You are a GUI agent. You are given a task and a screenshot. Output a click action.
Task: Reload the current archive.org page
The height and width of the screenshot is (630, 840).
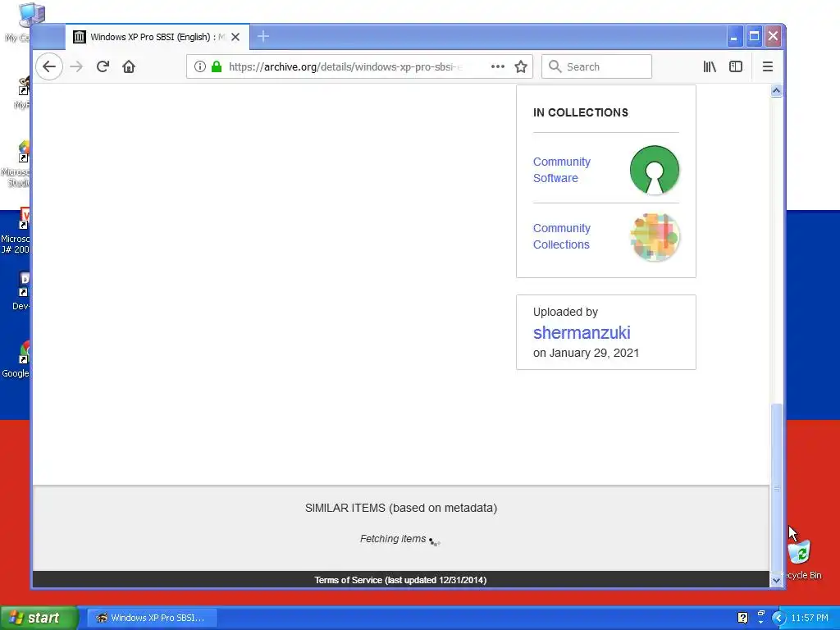tap(103, 66)
